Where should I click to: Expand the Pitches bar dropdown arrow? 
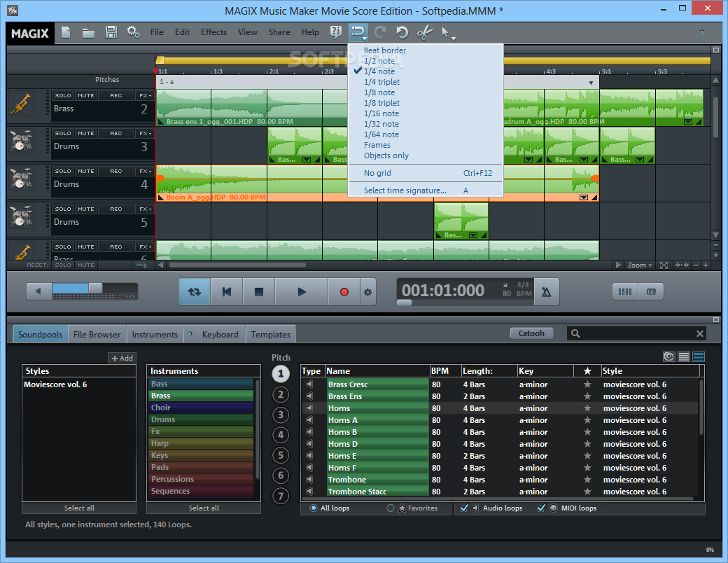point(591,83)
